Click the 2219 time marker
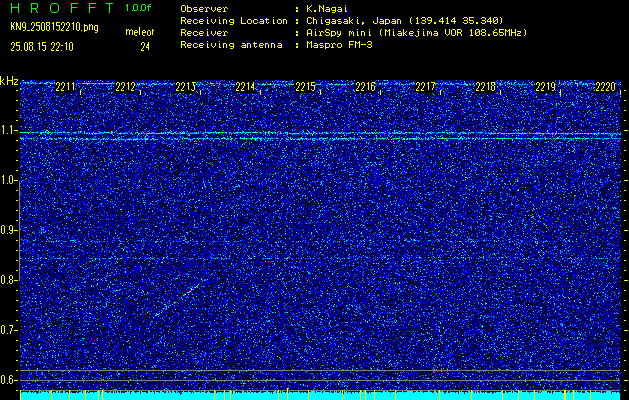Image resolution: width=629 pixels, height=400 pixels. (546, 87)
